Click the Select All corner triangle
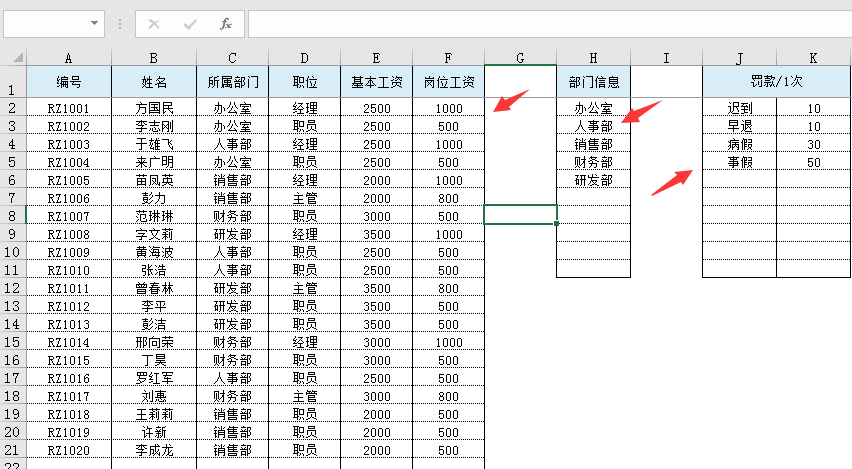This screenshot has height=469, width=852. (17, 57)
